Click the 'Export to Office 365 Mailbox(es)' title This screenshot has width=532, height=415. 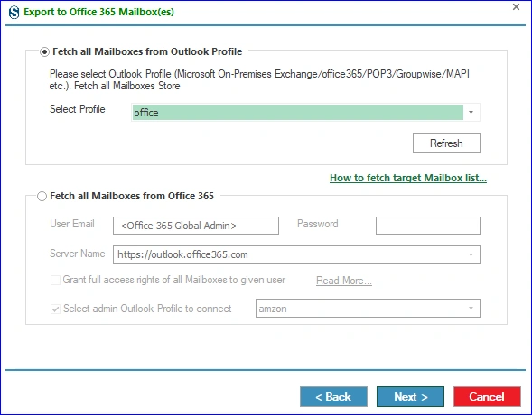point(98,12)
